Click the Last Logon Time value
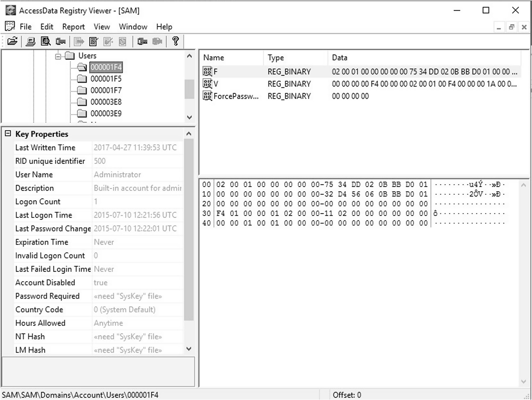 click(135, 215)
